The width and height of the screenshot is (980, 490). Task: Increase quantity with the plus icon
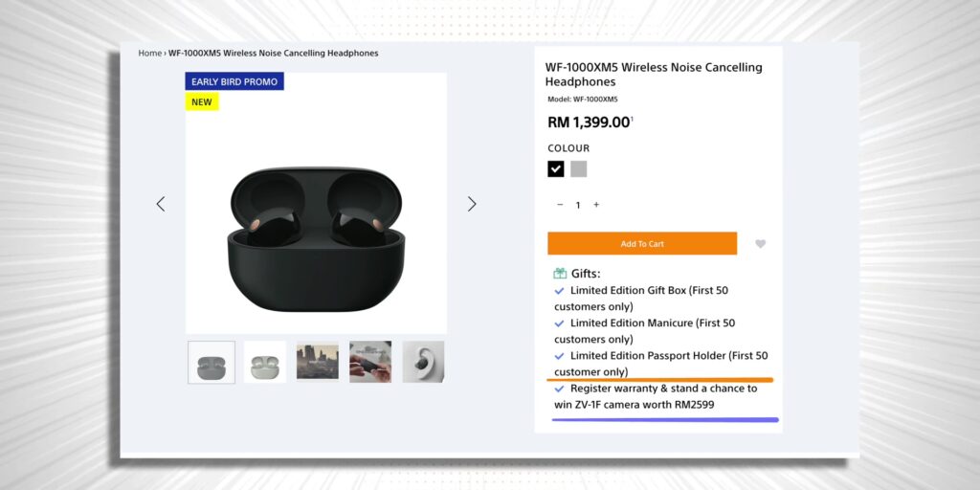click(x=596, y=205)
